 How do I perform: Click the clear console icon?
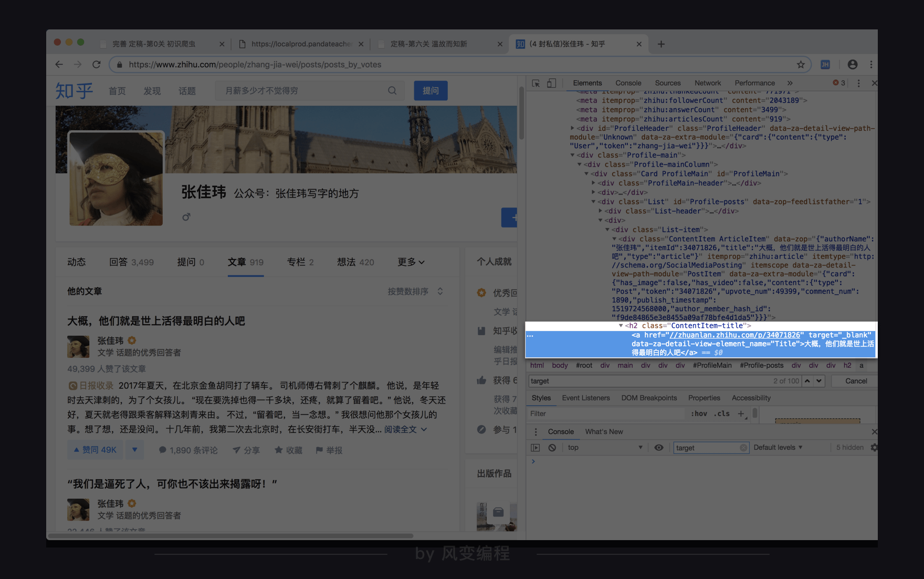click(552, 447)
